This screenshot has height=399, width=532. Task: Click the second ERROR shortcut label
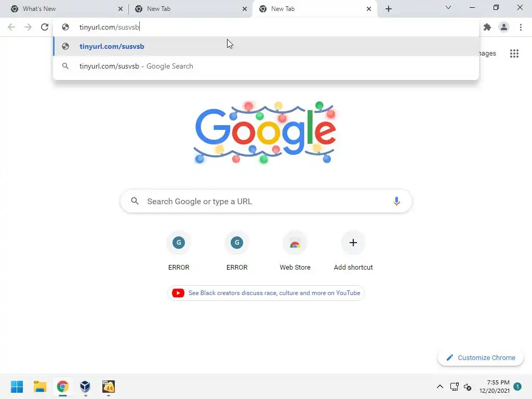(x=237, y=268)
